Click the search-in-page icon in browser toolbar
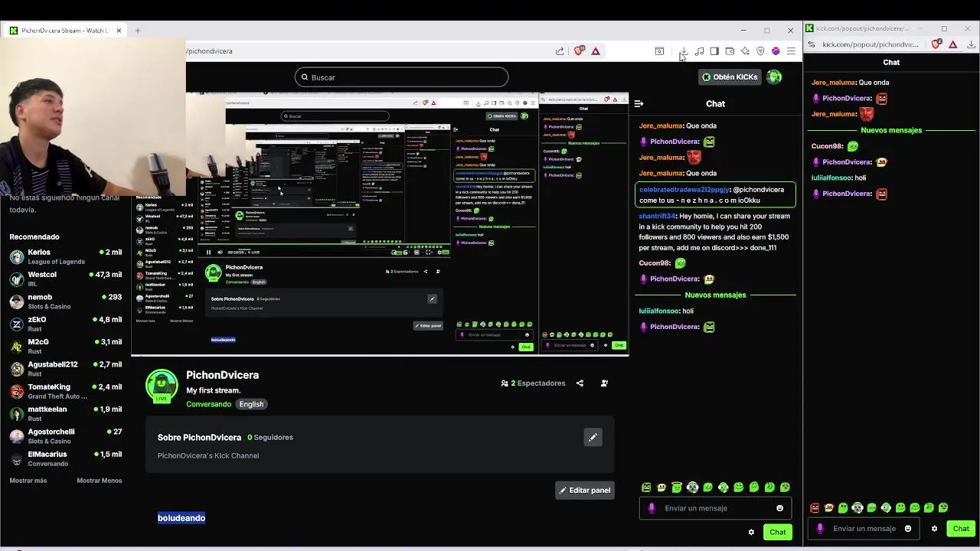The width and height of the screenshot is (980, 551). point(659,51)
